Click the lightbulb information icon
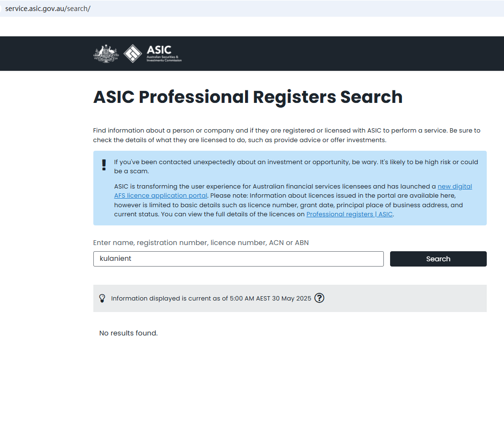Image resolution: width=504 pixels, height=435 pixels. pos(102,298)
